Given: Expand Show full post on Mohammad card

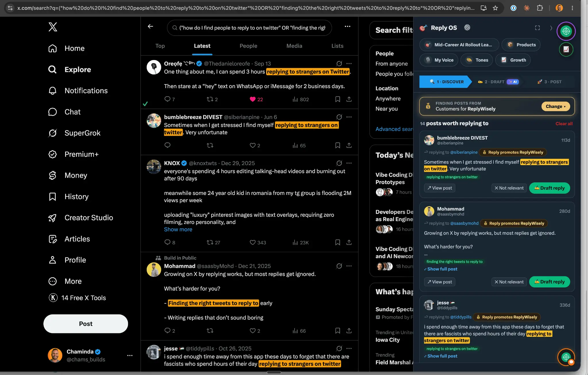Looking at the screenshot, I should pyautogui.click(x=441, y=269).
